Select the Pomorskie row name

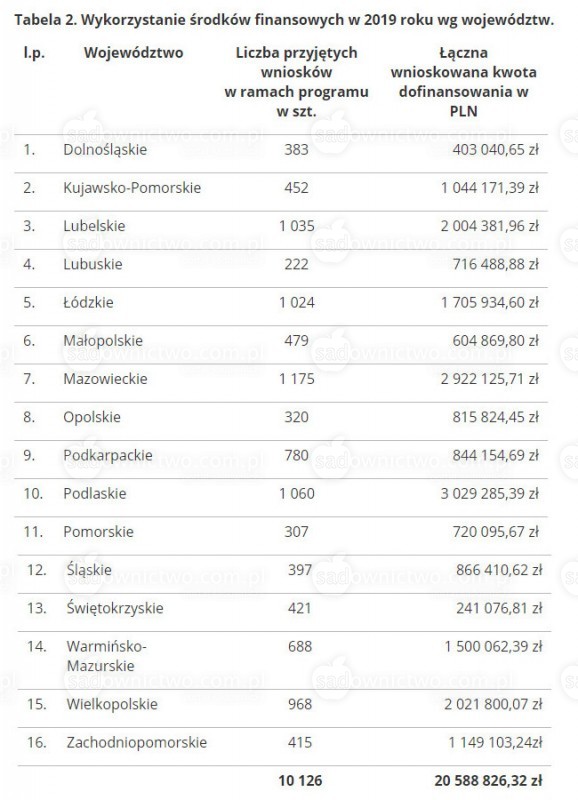(x=98, y=532)
